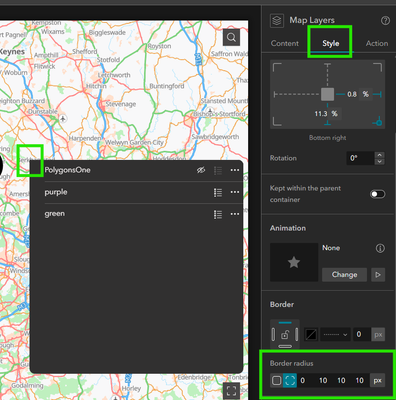The height and width of the screenshot is (400, 396).
Task: Show Animation info tooltip icon
Action: tap(380, 248)
